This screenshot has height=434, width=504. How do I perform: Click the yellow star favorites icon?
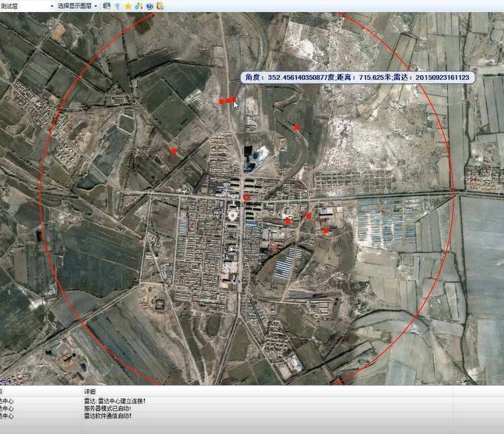tap(128, 6)
